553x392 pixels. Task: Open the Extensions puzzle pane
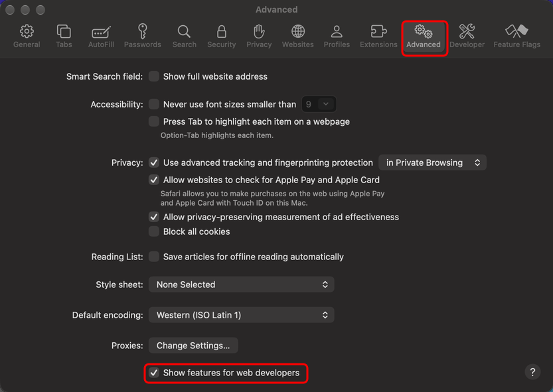pyautogui.click(x=378, y=36)
